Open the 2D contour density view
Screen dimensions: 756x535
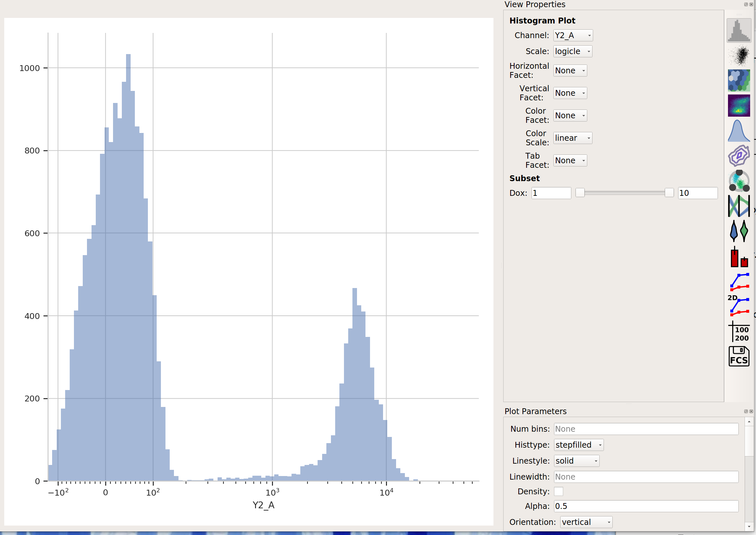click(x=739, y=155)
